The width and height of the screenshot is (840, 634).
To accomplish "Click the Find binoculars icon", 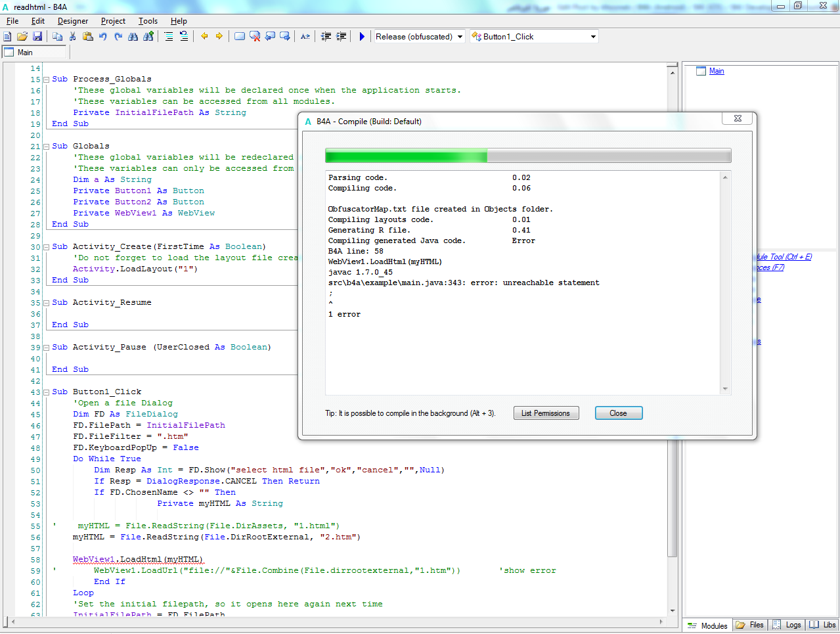I will coord(133,37).
